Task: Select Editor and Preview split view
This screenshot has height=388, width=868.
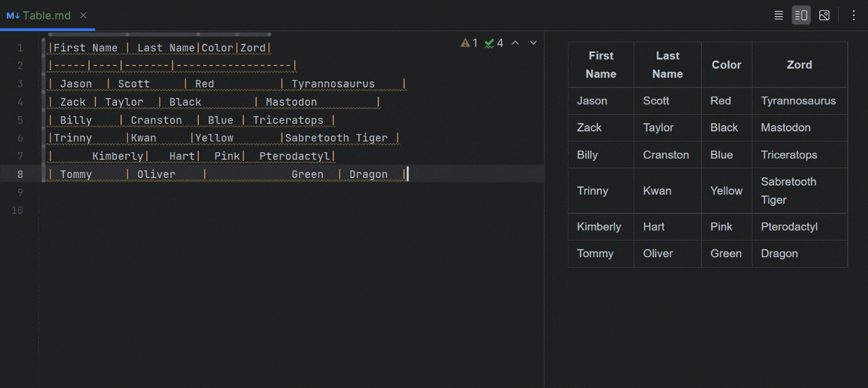Action: tap(801, 15)
